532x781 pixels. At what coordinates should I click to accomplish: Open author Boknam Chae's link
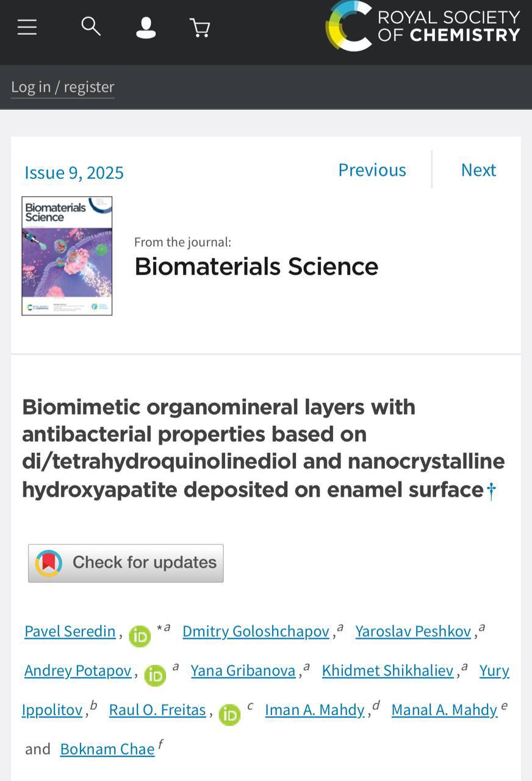pos(107,749)
